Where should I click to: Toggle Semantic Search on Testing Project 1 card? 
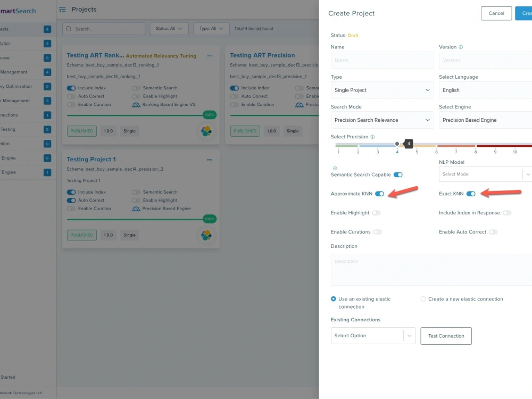(136, 192)
